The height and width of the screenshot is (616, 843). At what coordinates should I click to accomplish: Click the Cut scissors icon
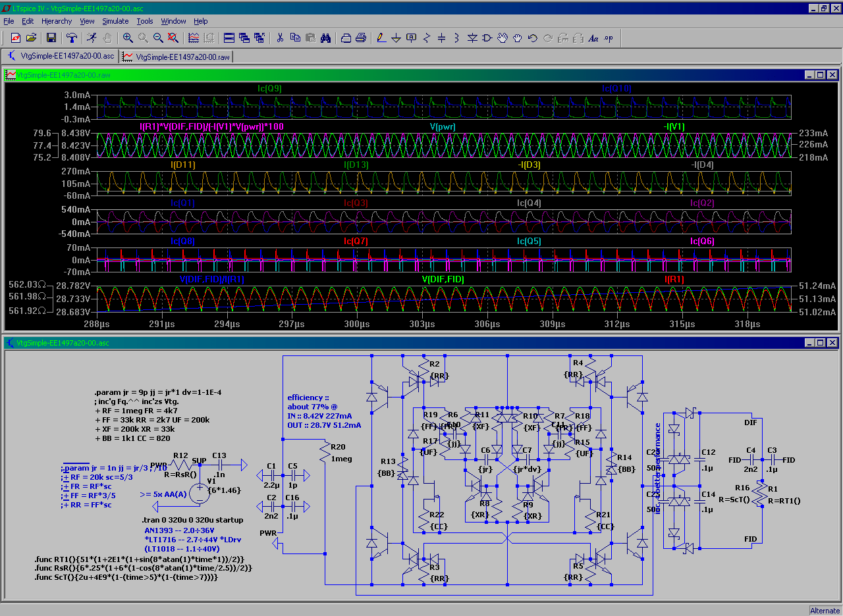pyautogui.click(x=280, y=38)
